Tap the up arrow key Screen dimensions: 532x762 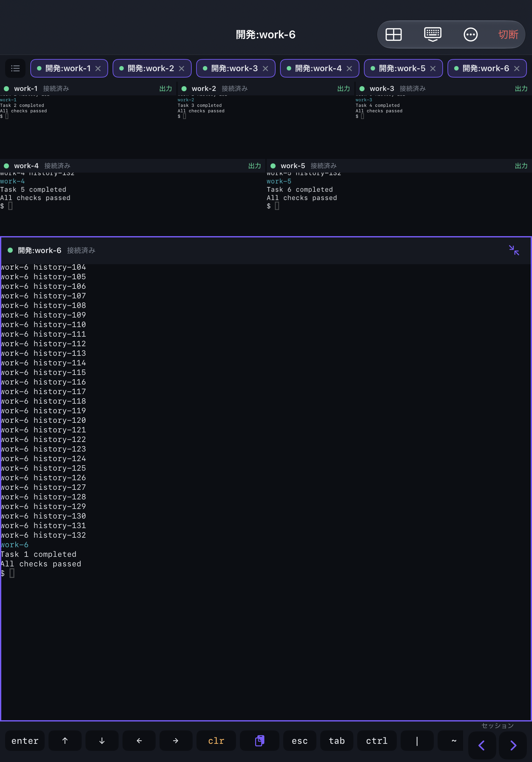pos(65,741)
